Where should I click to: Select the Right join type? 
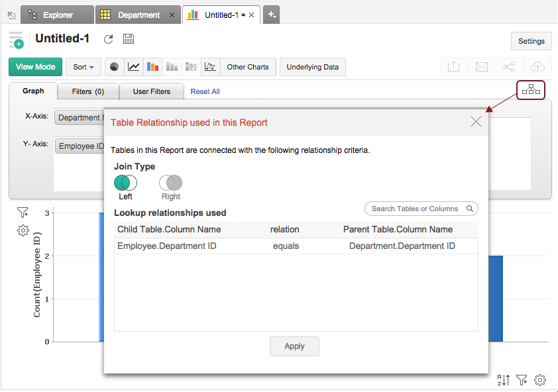point(170,183)
